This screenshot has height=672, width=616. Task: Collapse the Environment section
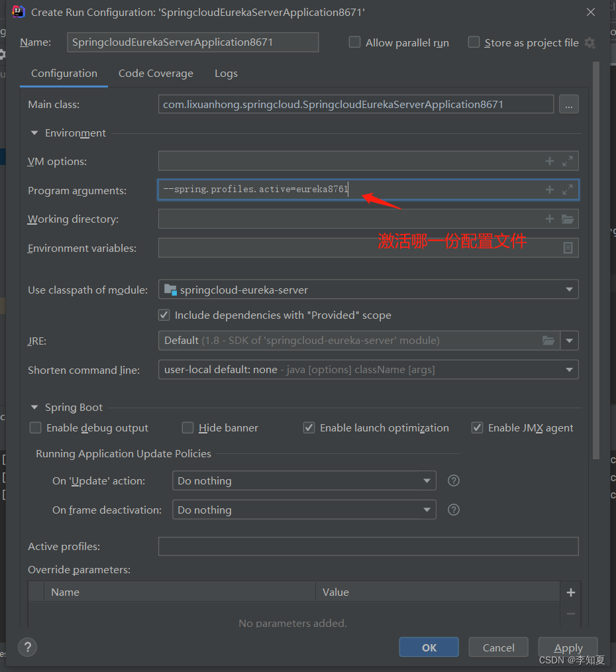coord(34,133)
